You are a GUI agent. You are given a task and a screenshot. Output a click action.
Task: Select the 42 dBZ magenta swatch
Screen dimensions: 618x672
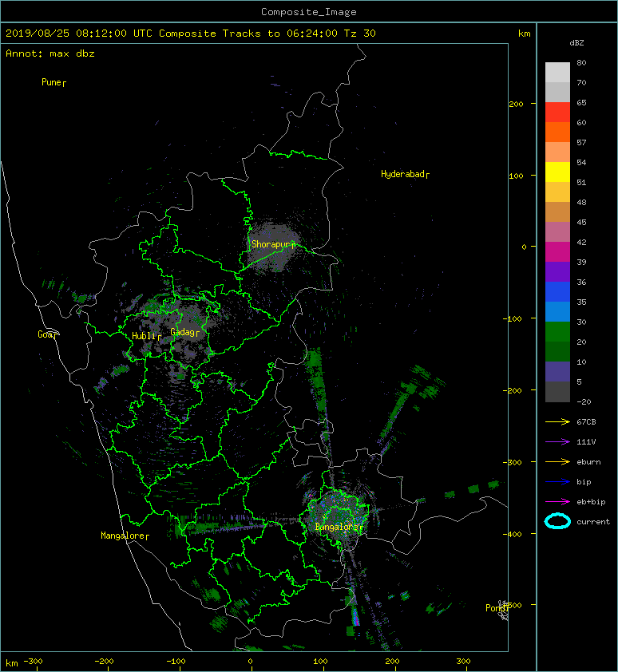point(557,251)
